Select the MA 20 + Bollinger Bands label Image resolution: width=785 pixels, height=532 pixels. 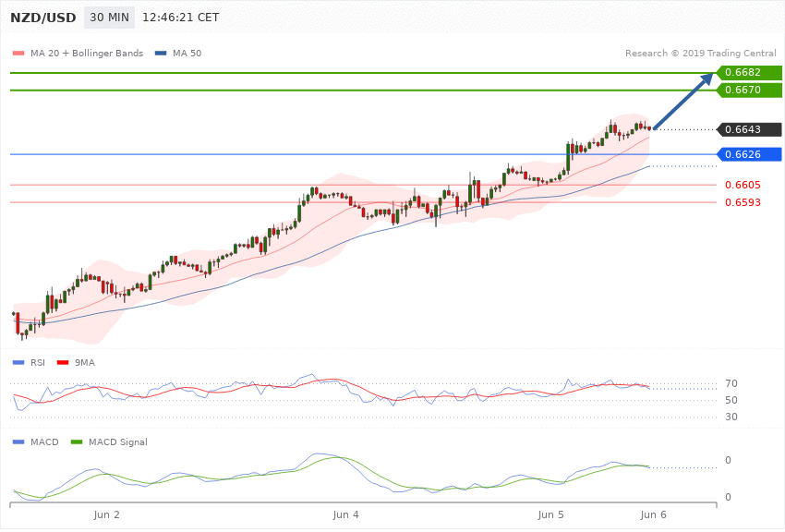coord(87,53)
